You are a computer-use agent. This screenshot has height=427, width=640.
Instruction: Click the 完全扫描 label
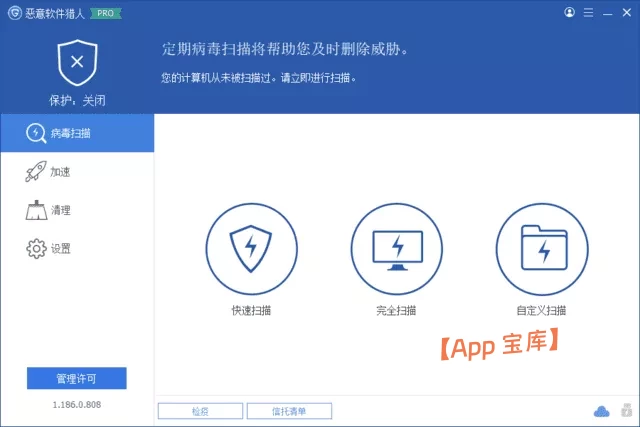point(396,311)
